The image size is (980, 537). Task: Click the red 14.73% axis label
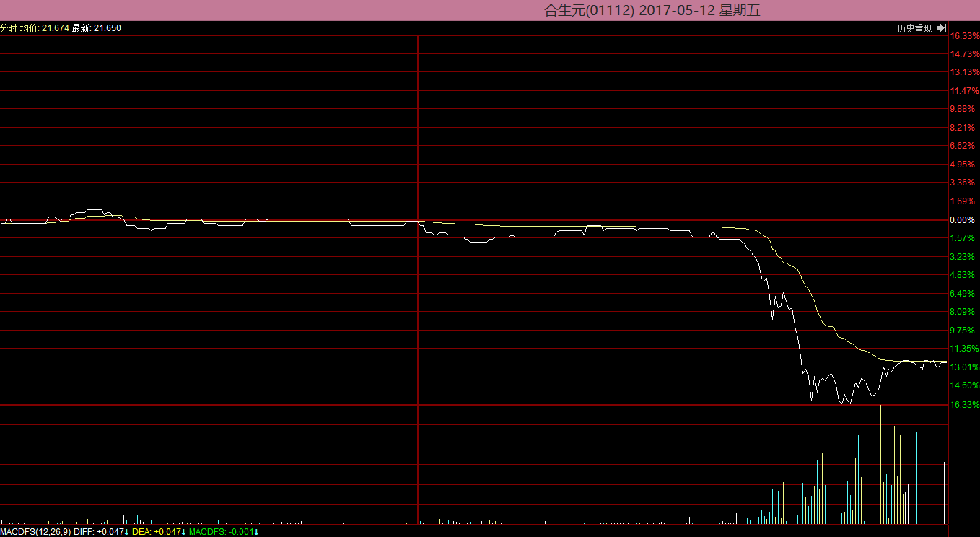click(x=965, y=54)
